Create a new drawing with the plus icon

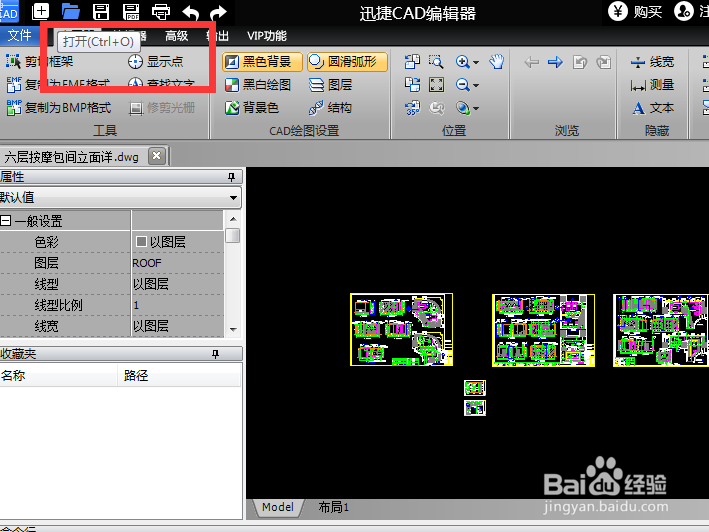coord(41,11)
